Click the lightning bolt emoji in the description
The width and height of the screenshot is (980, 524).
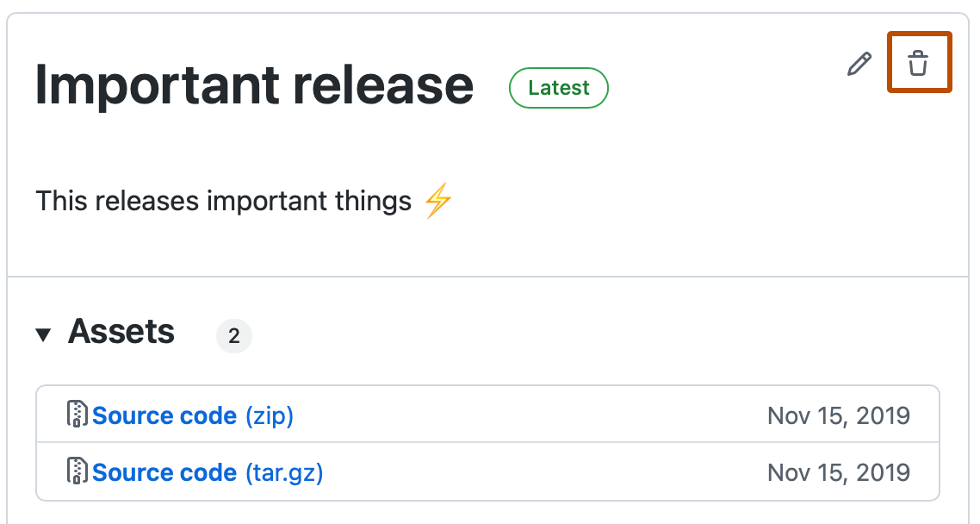coord(436,199)
